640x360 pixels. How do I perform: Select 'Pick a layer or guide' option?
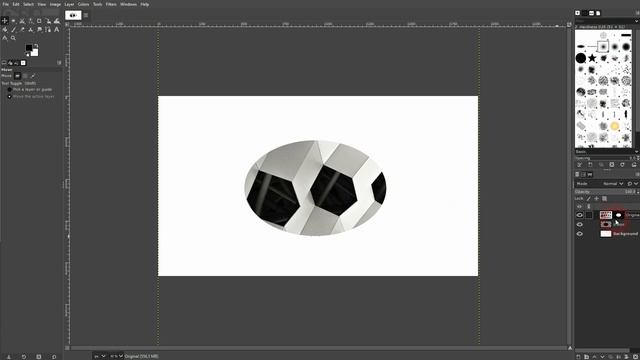coord(29,89)
